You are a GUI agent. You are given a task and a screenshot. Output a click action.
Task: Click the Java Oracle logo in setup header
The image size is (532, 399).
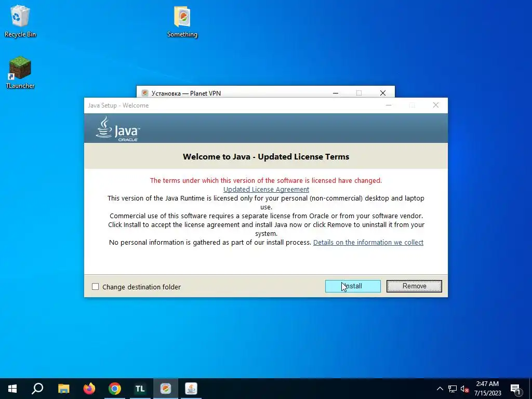[x=118, y=129]
